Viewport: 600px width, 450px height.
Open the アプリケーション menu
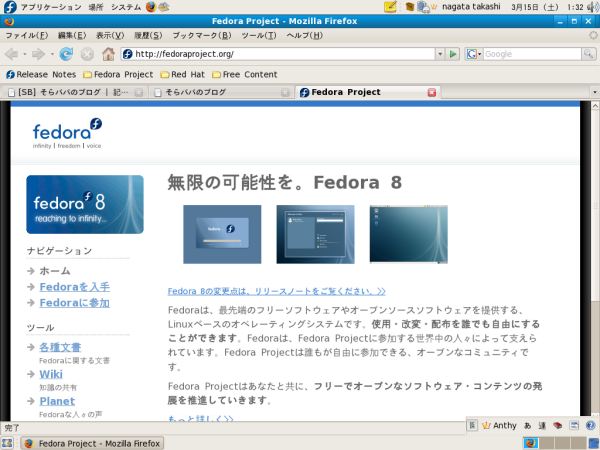(51, 7)
